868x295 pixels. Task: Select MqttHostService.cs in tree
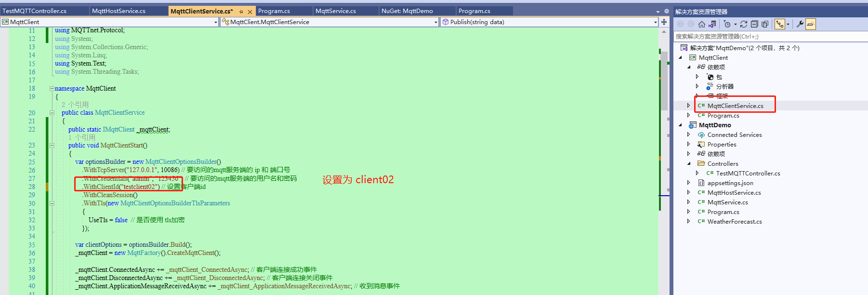coord(734,192)
